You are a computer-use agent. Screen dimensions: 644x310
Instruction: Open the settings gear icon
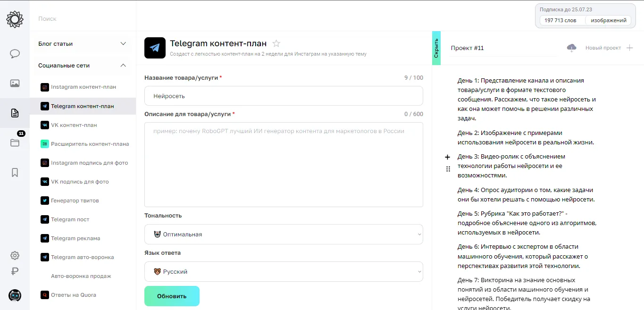tap(15, 256)
